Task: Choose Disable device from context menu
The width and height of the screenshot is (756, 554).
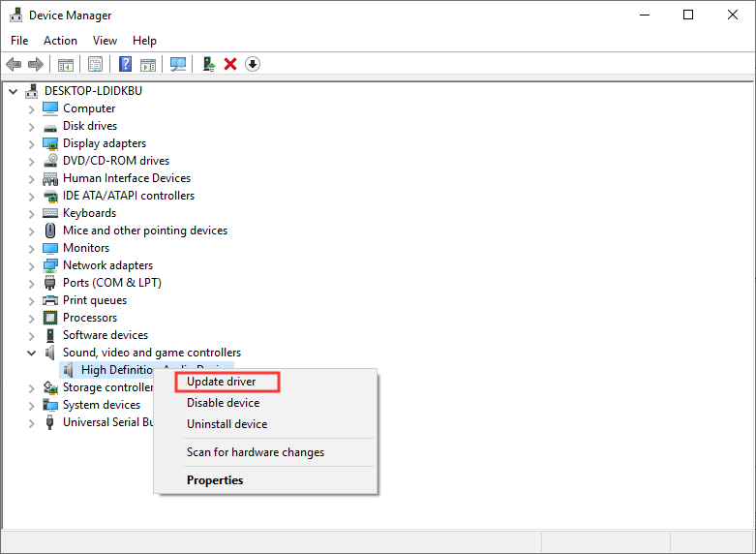Action: [x=265, y=403]
